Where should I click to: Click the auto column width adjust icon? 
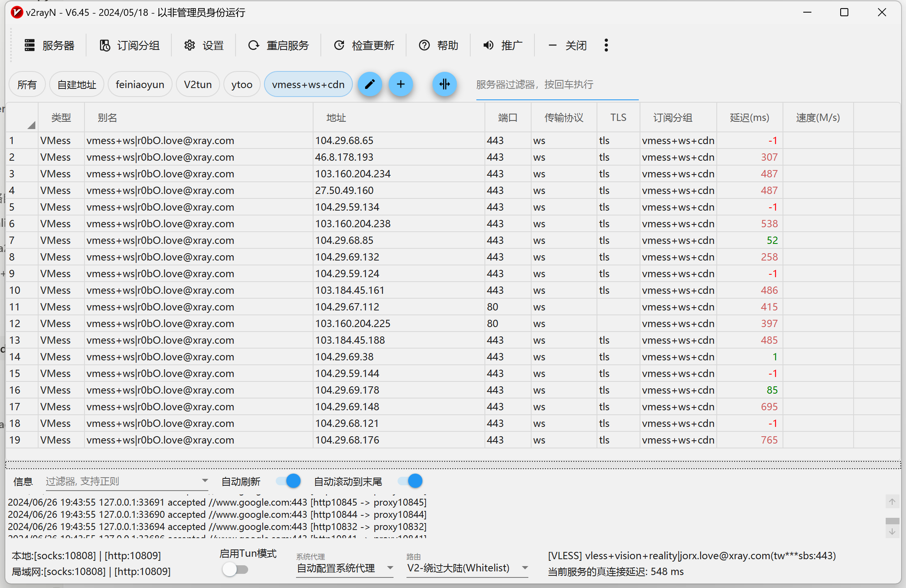[444, 84]
